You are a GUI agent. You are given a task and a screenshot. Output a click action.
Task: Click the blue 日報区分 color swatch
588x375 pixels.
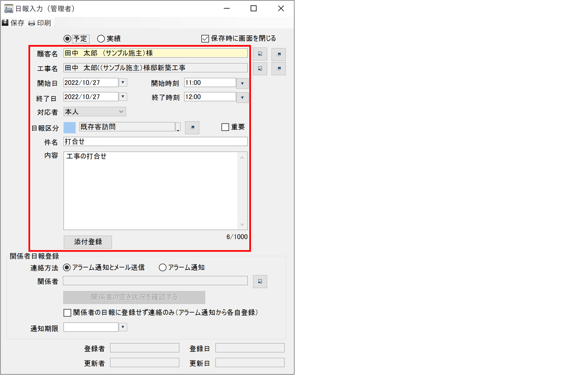[70, 127]
